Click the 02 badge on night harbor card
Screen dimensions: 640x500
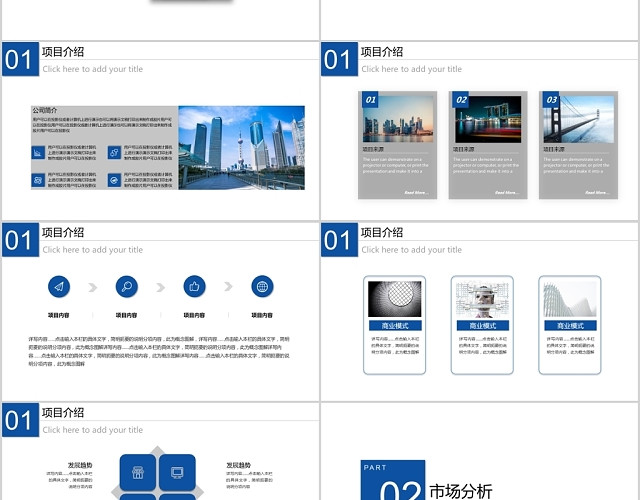461,100
